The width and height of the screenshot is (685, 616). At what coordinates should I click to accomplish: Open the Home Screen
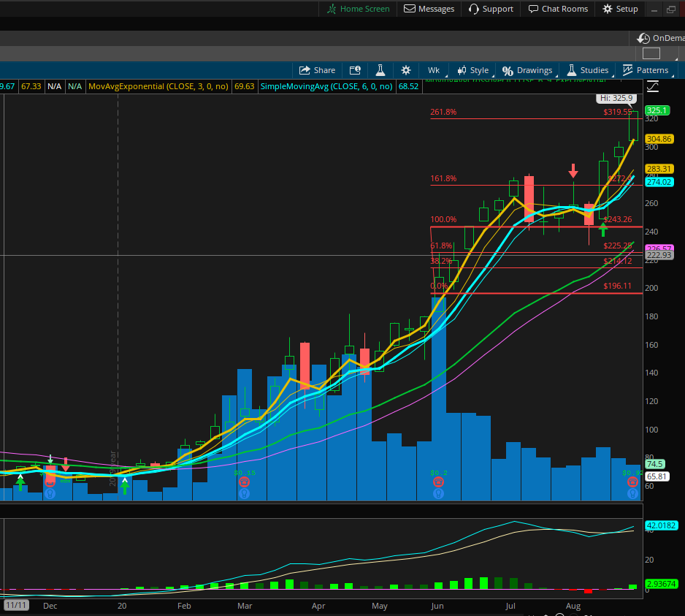[359, 9]
